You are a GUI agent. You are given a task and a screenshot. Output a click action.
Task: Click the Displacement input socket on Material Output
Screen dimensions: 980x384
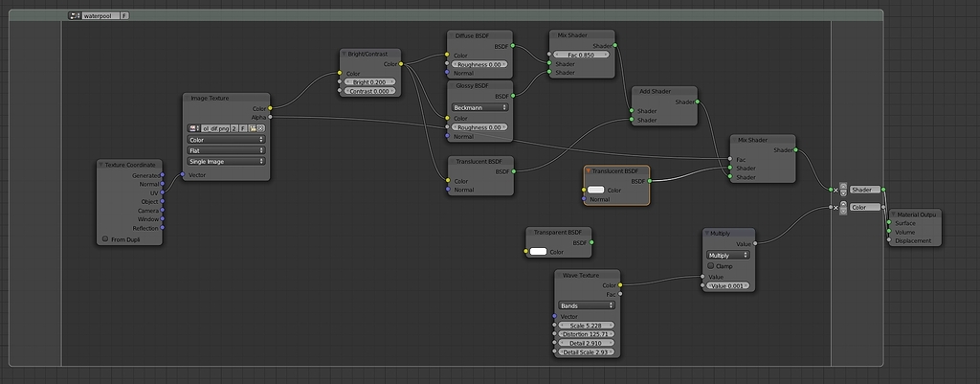889,240
